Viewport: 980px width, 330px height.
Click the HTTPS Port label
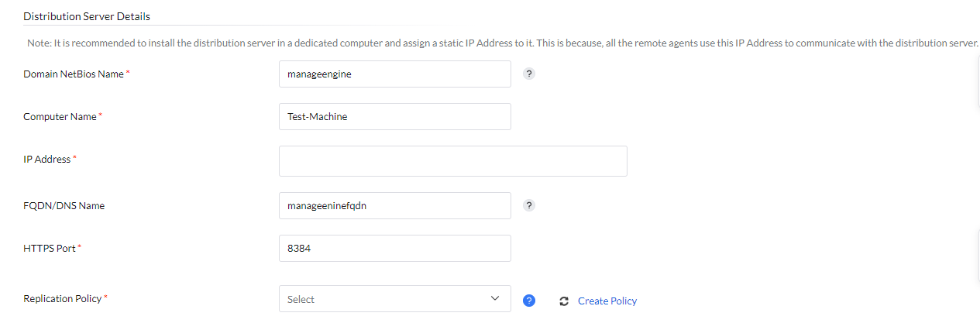pos(50,249)
